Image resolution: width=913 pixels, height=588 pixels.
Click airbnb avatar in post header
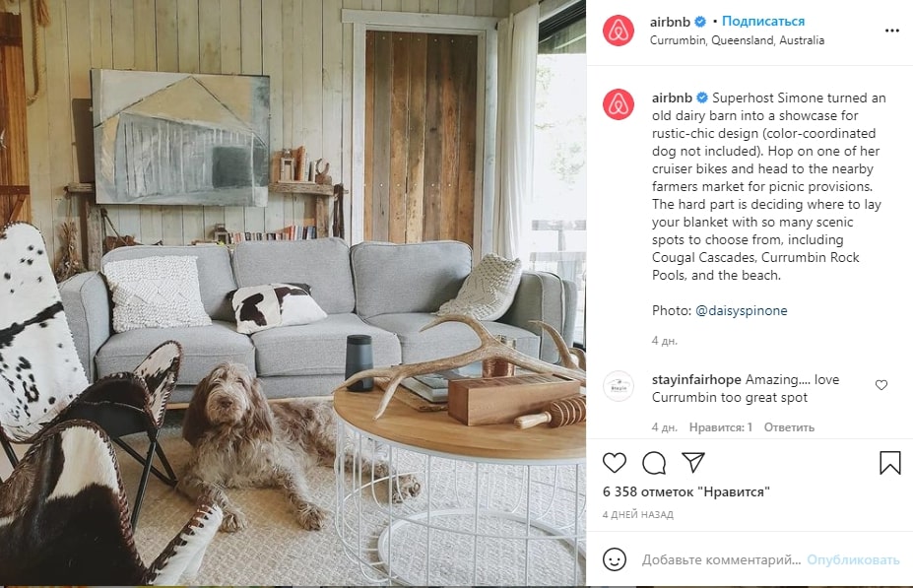click(619, 31)
